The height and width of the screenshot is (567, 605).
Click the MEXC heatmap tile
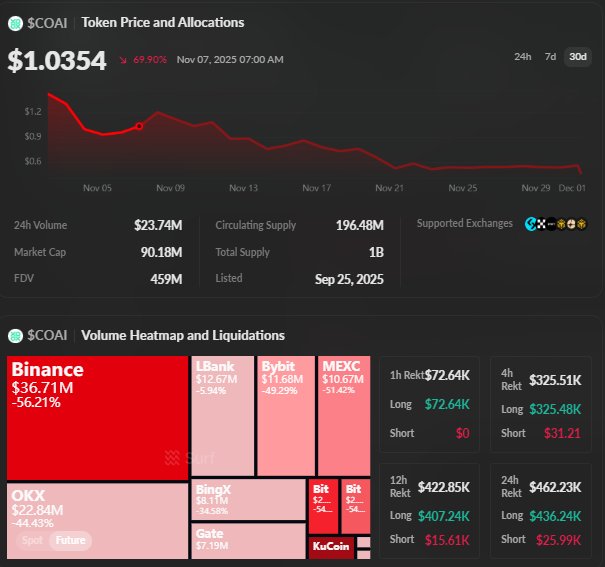click(344, 414)
